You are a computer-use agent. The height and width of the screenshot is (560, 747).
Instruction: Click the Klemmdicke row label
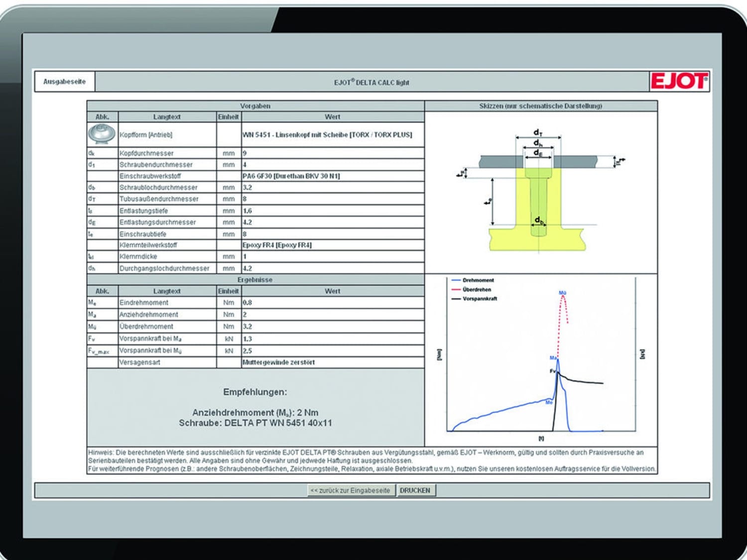tap(138, 256)
